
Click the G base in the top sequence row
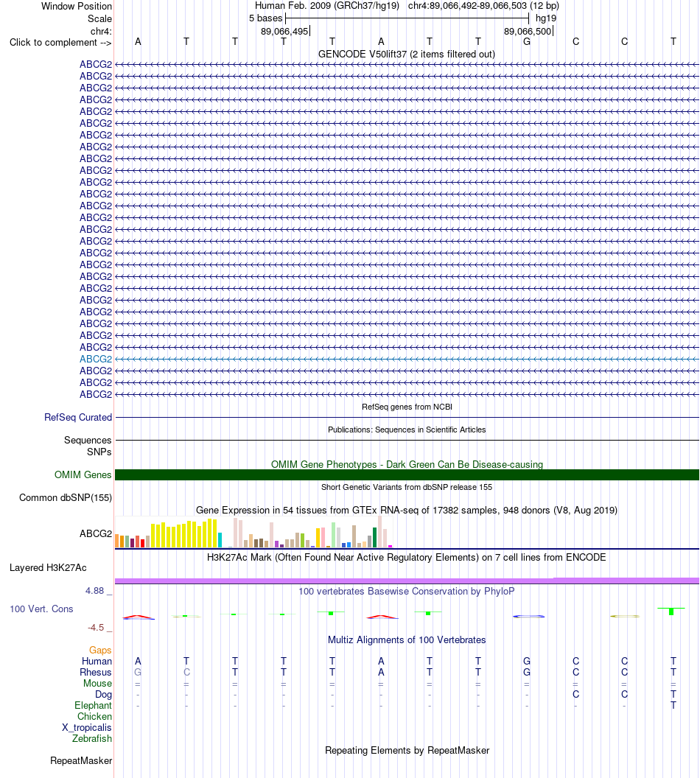[x=527, y=42]
